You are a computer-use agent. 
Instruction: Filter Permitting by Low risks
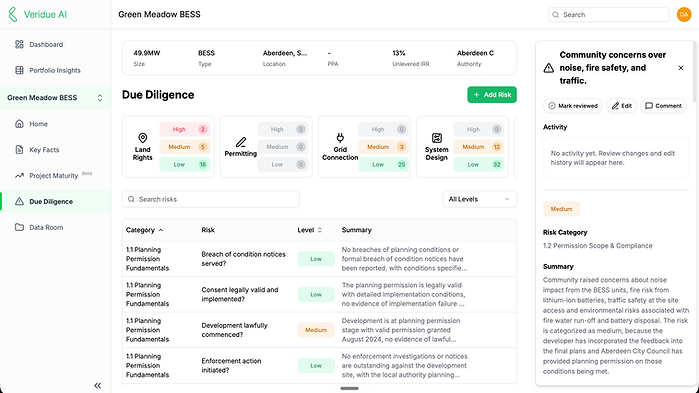283,164
